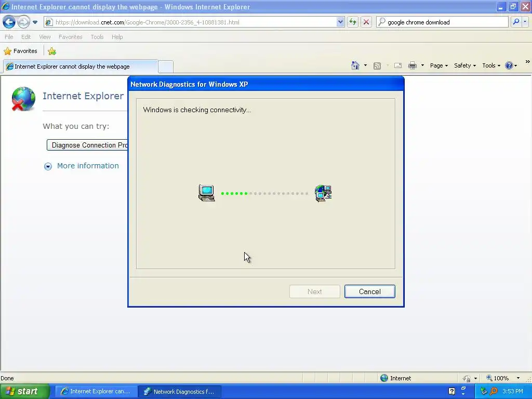Click the RSS Feeds icon
Viewport: 532px width, 399px height.
click(377, 66)
